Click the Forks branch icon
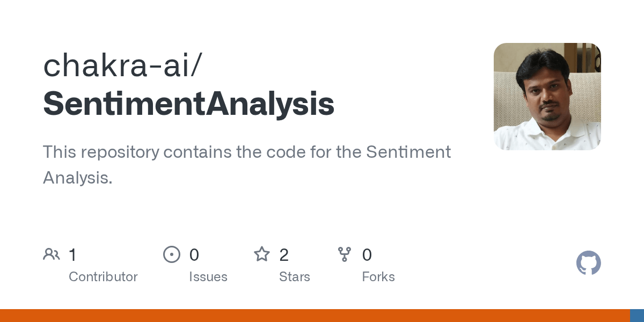This screenshot has width=644, height=322. click(x=345, y=254)
